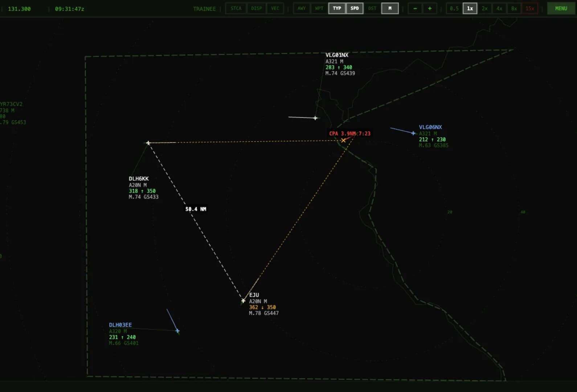Click the CPA 3.9NM 7:23 warning label
This screenshot has width=577, height=392.
tap(350, 134)
